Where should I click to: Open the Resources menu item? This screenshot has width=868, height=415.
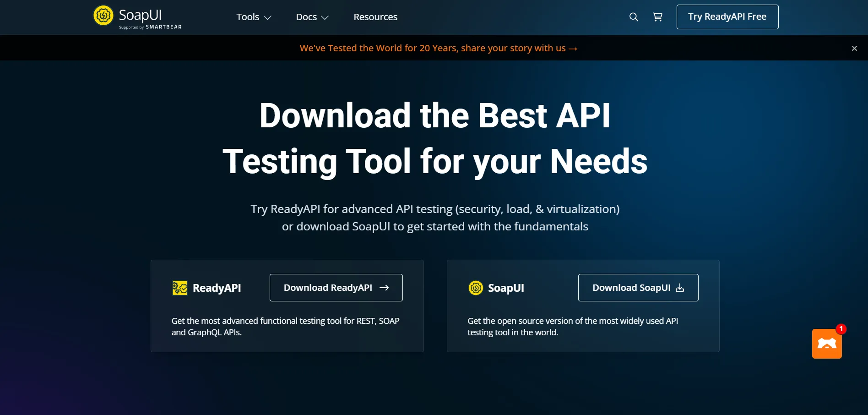(375, 17)
